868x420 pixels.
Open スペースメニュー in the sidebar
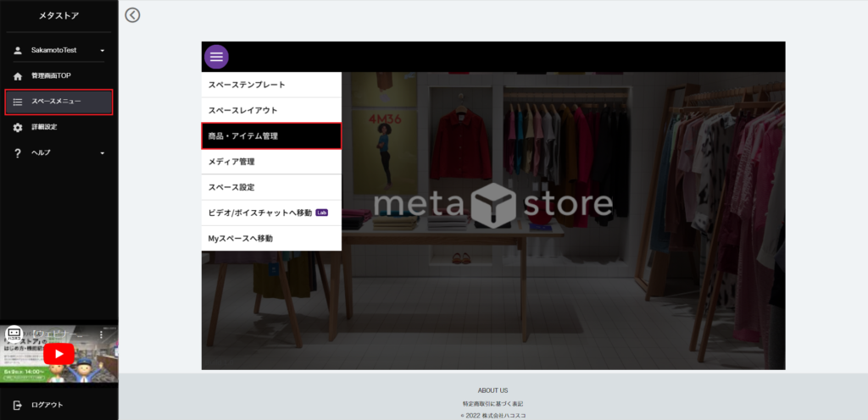pyautogui.click(x=58, y=102)
